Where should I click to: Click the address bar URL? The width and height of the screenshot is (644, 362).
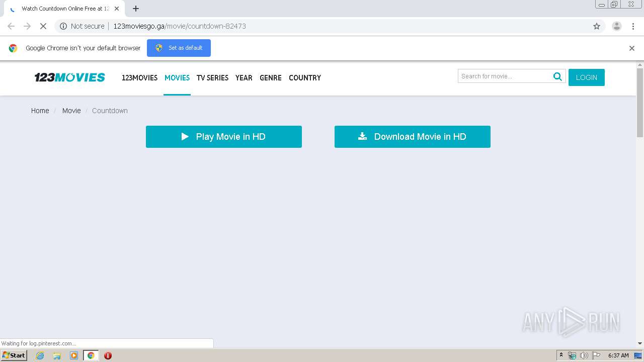(x=180, y=26)
